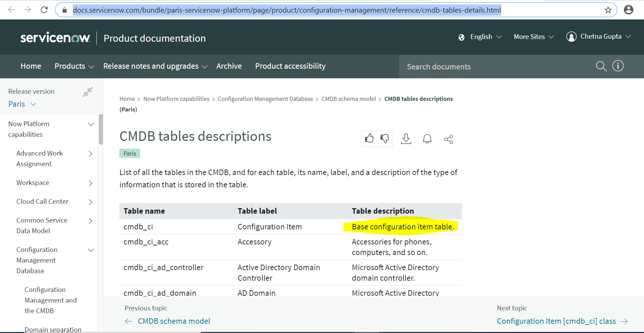Click the Table label column header
Viewport: 644px width, 333px height.
pos(257,211)
